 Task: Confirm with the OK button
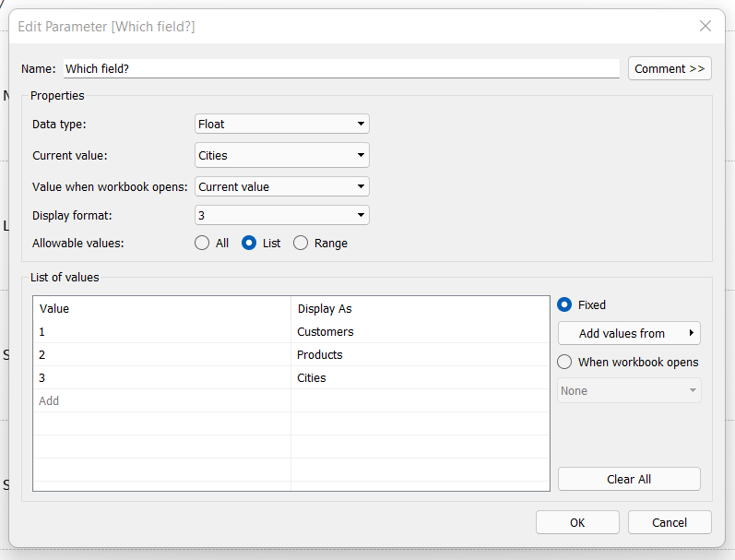pos(577,522)
